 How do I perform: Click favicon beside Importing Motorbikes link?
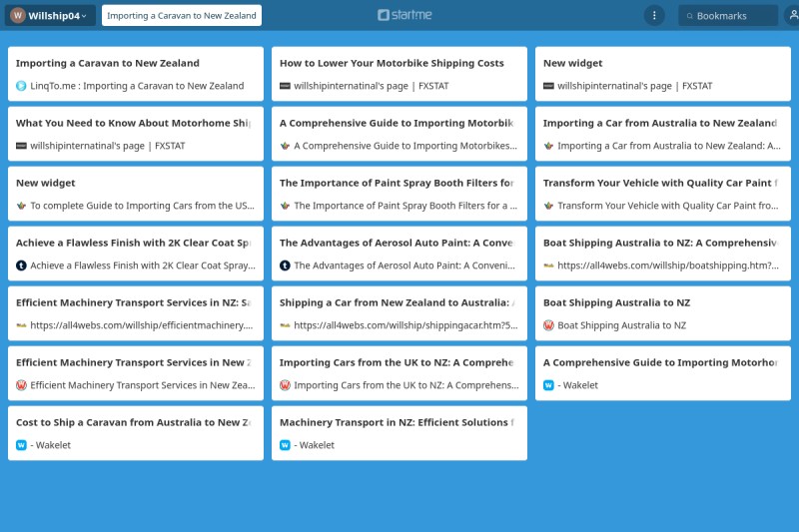tap(285, 146)
